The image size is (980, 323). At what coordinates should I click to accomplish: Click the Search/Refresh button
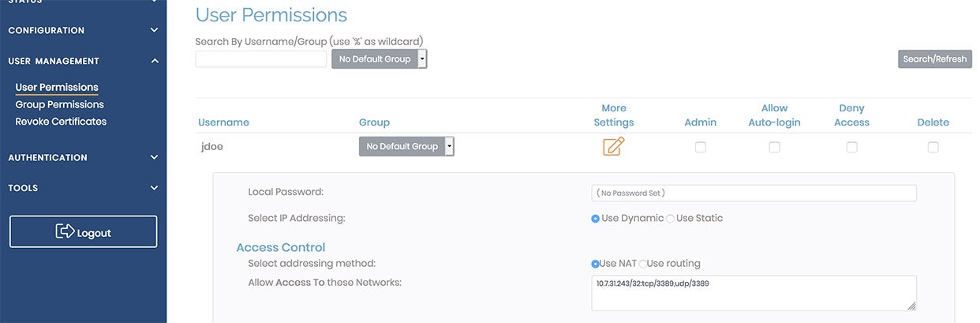pos(935,59)
